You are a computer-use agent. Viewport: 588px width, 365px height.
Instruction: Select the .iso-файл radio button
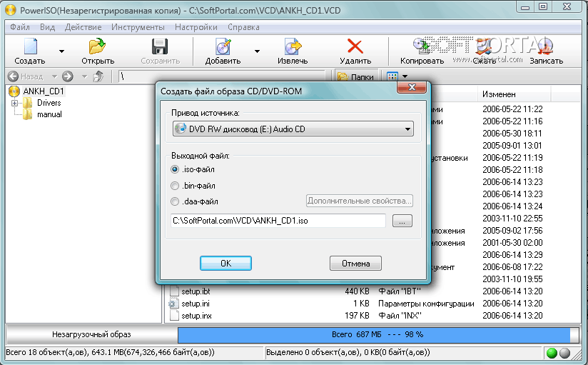(x=175, y=169)
